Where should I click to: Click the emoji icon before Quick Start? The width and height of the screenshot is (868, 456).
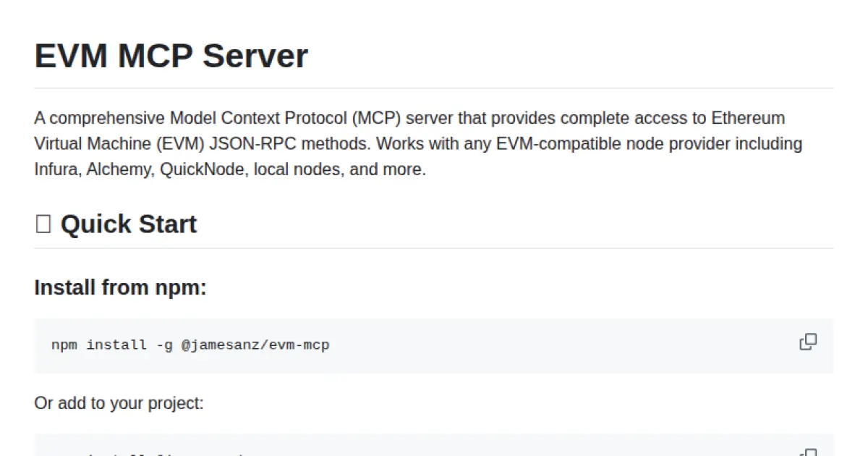pos(43,224)
